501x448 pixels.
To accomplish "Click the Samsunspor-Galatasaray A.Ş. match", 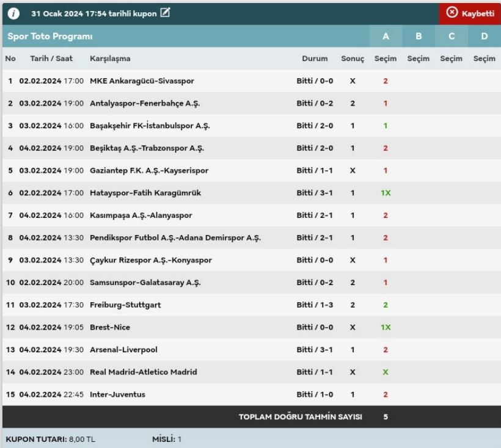I will coord(145,283).
